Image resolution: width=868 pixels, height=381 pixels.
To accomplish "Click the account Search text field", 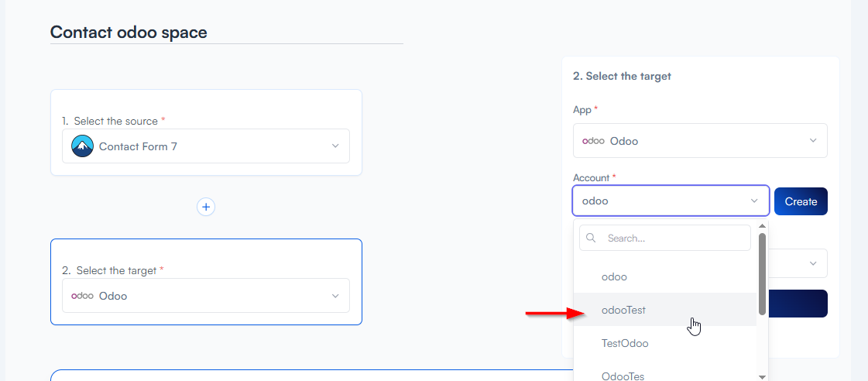I will [x=675, y=239].
